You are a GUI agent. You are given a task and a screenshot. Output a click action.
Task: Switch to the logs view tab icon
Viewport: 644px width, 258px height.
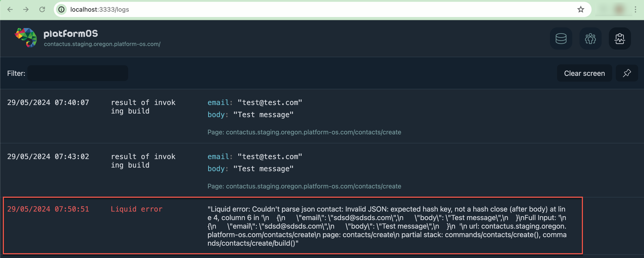620,39
